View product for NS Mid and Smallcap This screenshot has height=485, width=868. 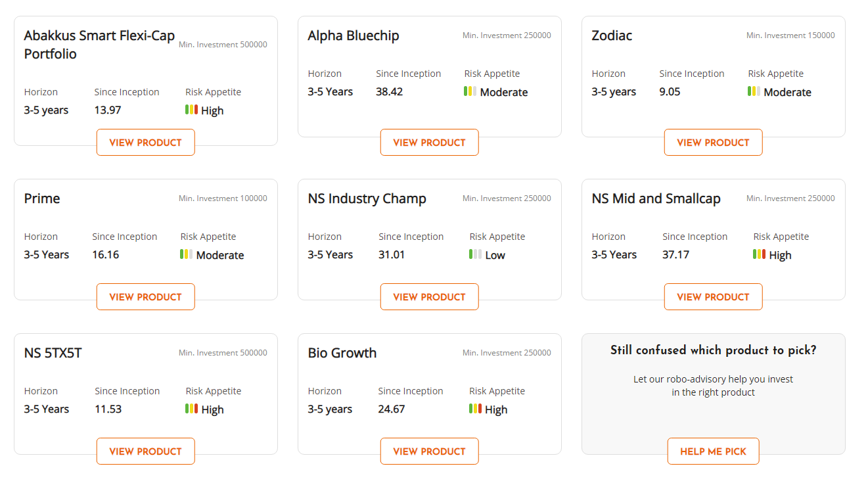click(714, 297)
